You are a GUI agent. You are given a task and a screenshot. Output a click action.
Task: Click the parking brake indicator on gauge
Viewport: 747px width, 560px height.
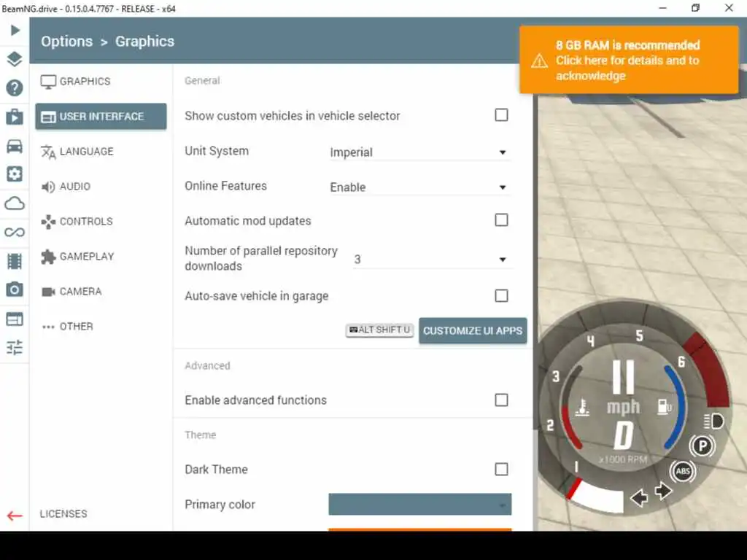pos(702,446)
